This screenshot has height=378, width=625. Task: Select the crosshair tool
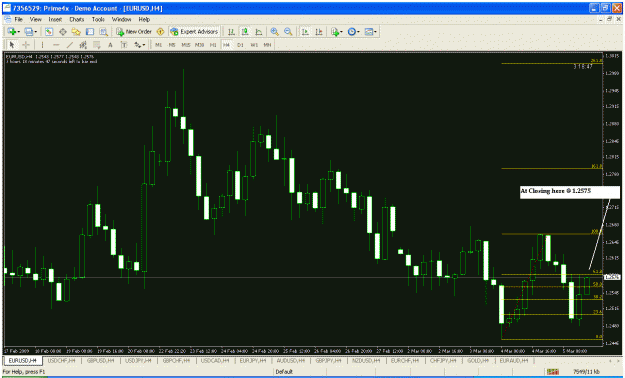[26, 45]
